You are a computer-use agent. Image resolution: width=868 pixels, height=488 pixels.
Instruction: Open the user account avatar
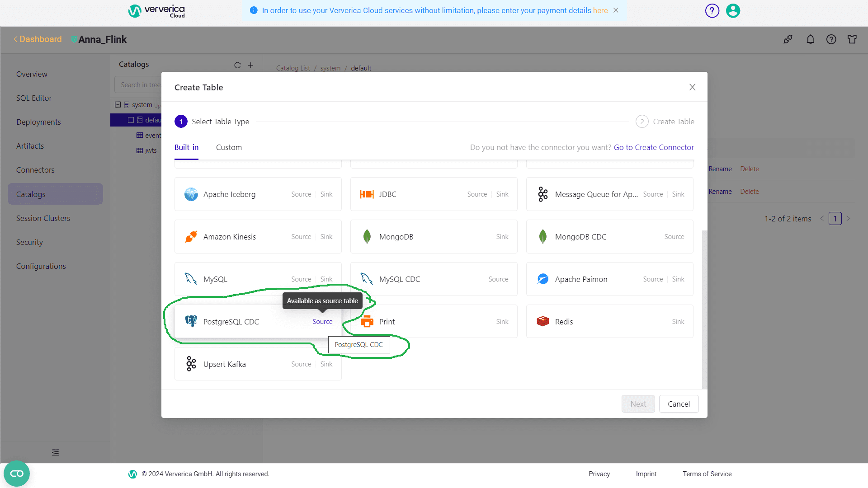(x=733, y=10)
